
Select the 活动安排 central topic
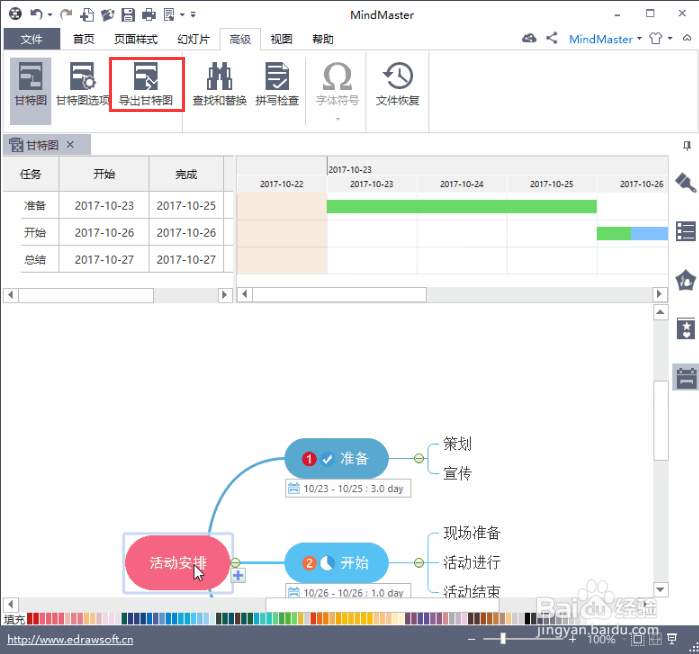tap(177, 563)
